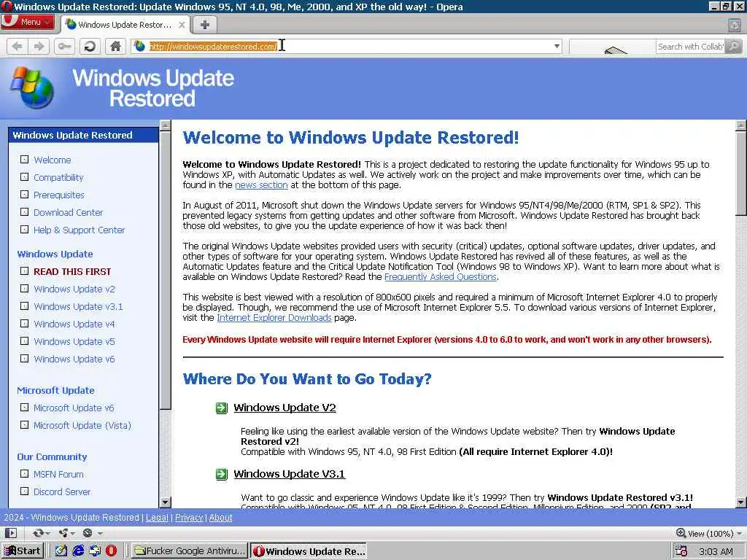
Task: Follow the Internet Explorer Downloads link
Action: [x=274, y=318]
